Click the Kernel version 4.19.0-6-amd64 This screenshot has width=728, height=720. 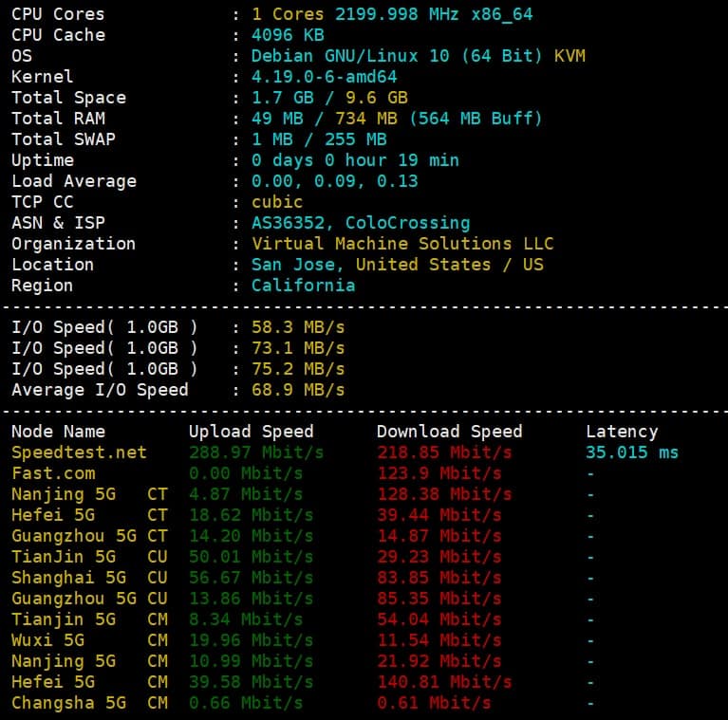(x=324, y=77)
